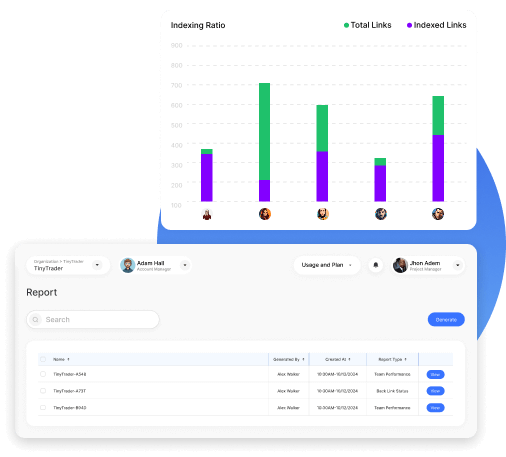This screenshot has height=457, width=506.
Task: Open the notifications bell
Action: click(376, 265)
